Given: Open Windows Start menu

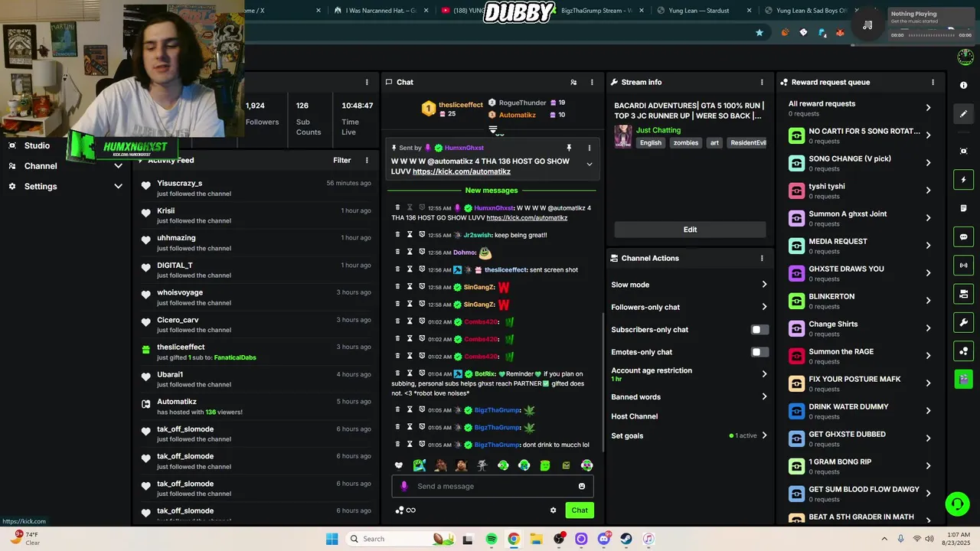Looking at the screenshot, I should pyautogui.click(x=332, y=539).
